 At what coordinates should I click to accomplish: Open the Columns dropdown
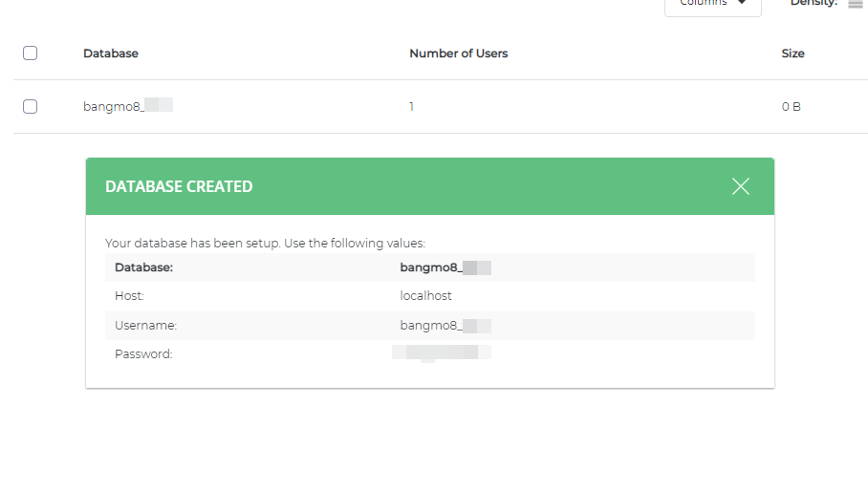(712, 5)
